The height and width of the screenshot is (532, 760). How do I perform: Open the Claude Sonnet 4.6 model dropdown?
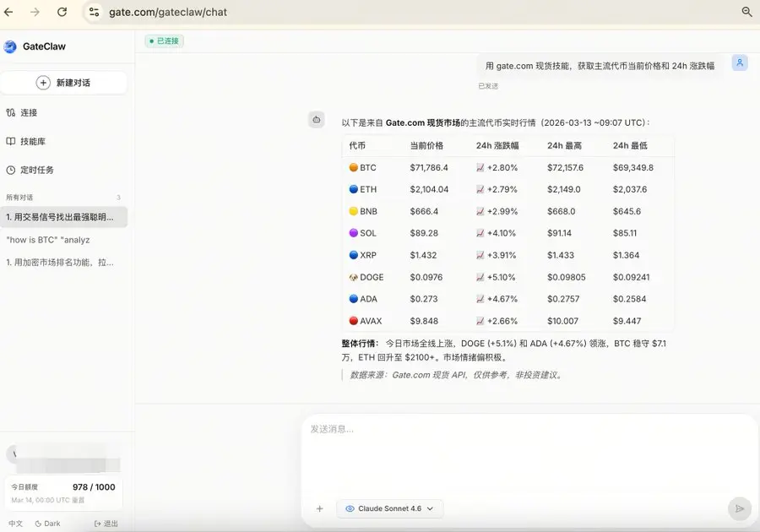(389, 508)
